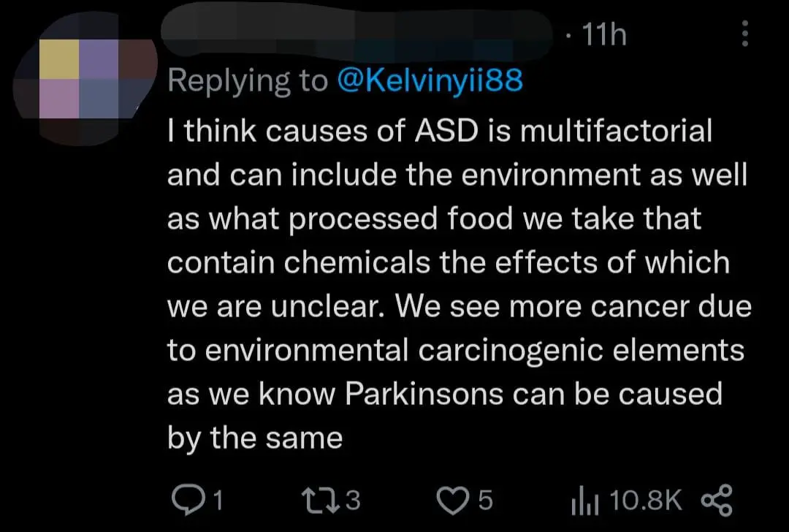Click the blurred author name at top
Viewport: 789px width, 532px height.
point(358,34)
